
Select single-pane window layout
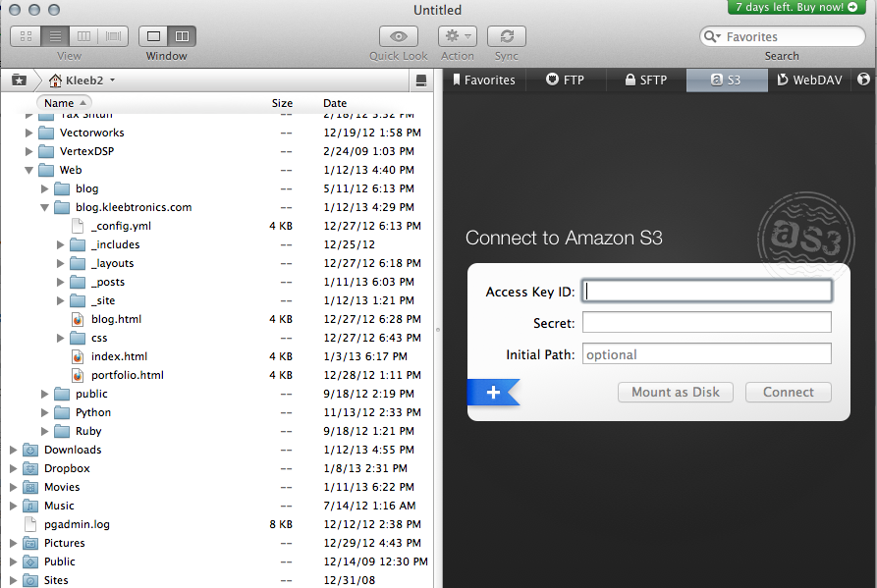153,36
